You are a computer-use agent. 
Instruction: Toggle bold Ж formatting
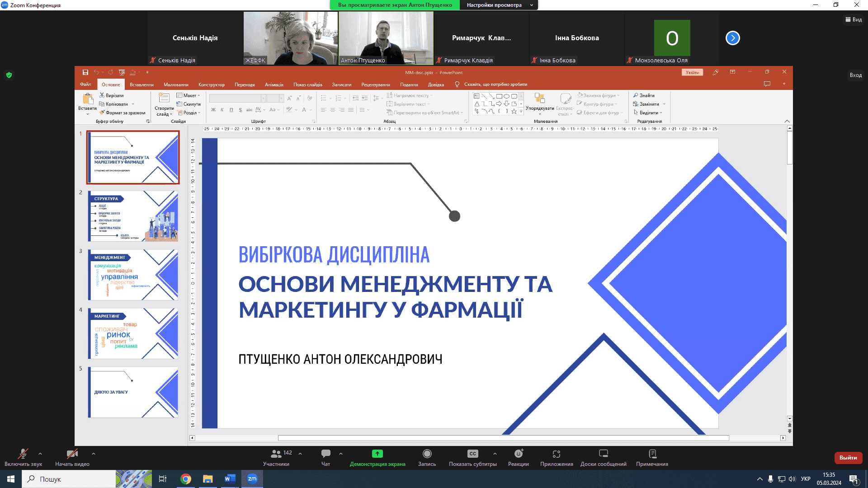point(213,110)
